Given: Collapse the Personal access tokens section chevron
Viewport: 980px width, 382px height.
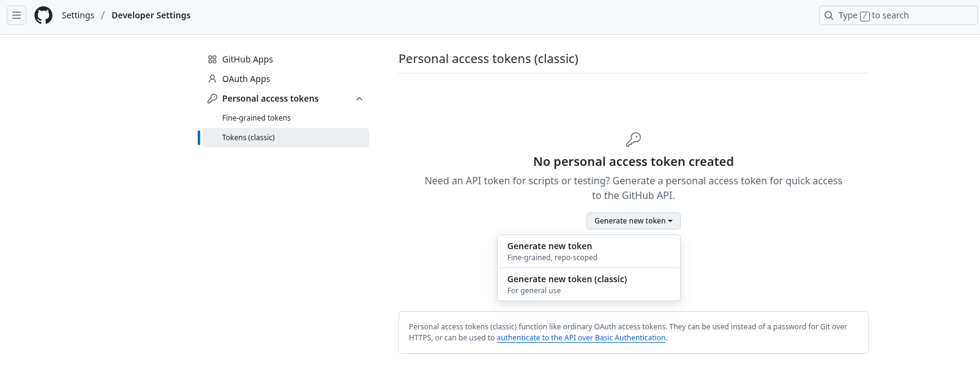Looking at the screenshot, I should 359,99.
